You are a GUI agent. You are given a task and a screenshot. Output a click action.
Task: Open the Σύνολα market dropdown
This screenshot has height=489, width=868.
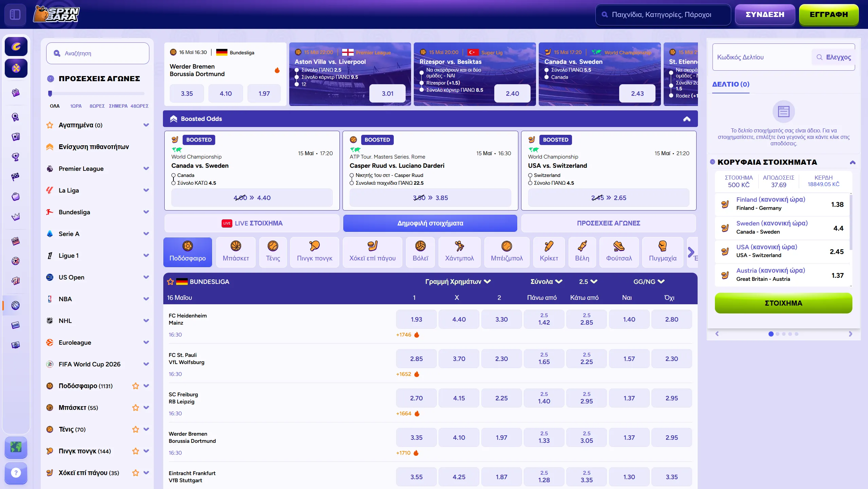pos(547,282)
